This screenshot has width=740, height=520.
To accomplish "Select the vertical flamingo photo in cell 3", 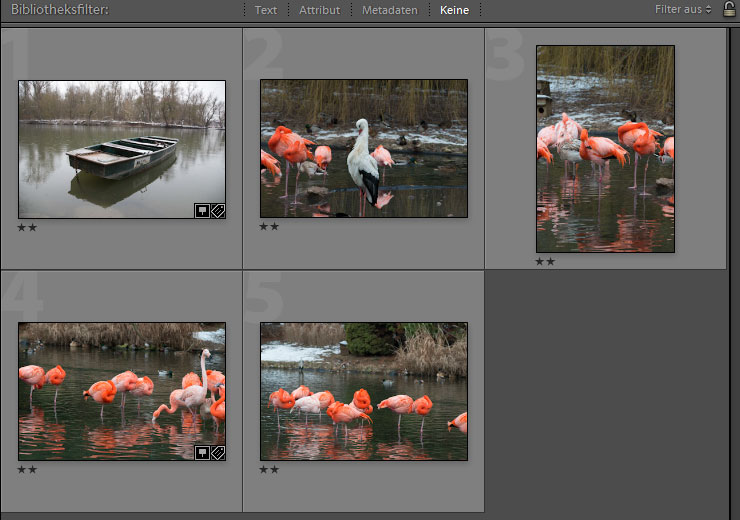I will point(605,149).
